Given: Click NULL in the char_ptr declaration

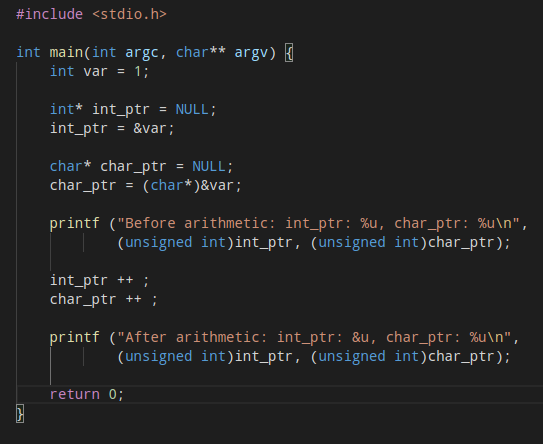Looking at the screenshot, I should [209, 167].
